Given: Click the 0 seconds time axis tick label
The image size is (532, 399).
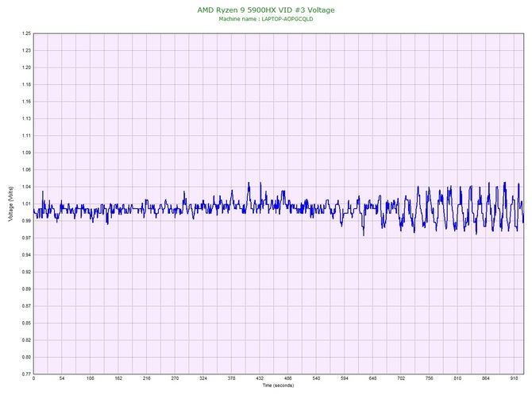Looking at the screenshot, I should click(33, 378).
